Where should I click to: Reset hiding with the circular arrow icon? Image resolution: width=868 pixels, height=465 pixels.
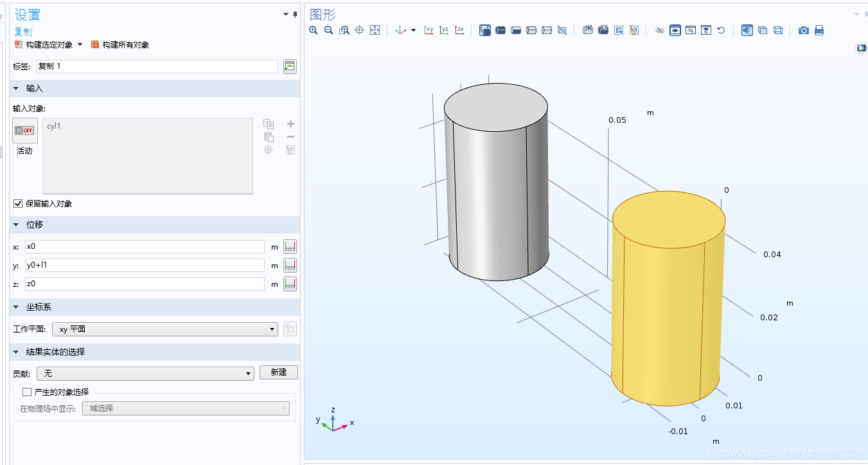722,30
